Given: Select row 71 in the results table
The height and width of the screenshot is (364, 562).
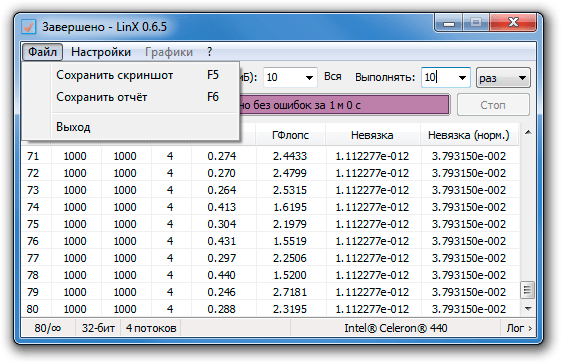Looking at the screenshot, I should click(270, 156).
